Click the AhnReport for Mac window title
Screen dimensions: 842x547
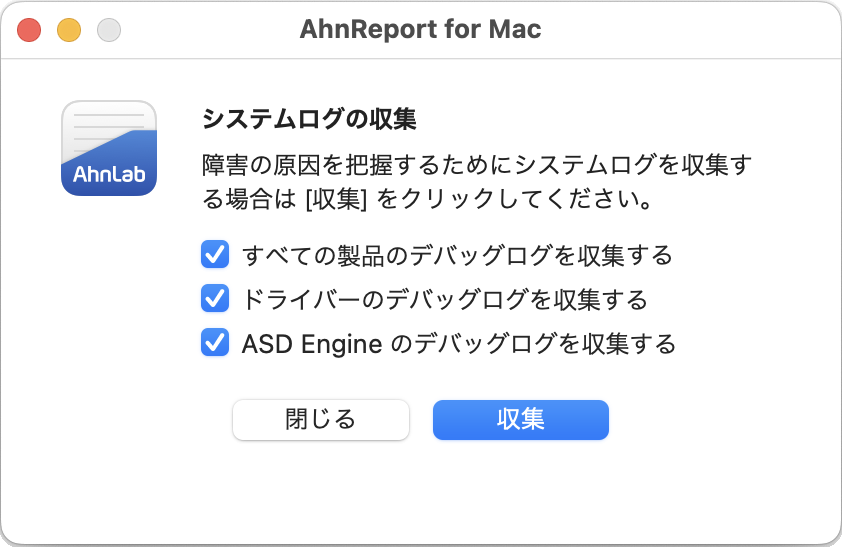coord(420,29)
